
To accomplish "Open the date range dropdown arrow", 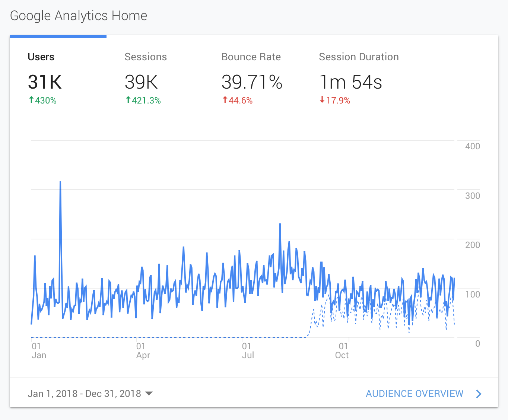I will click(149, 394).
